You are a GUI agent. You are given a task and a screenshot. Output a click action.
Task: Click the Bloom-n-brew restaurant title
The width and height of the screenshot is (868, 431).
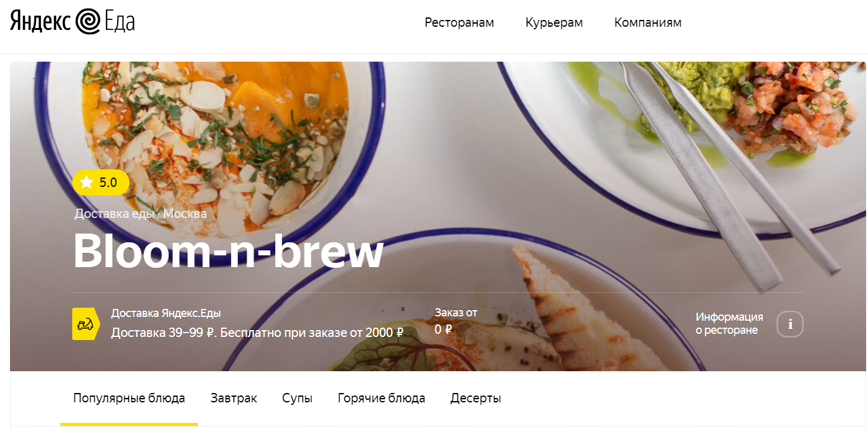point(228,252)
